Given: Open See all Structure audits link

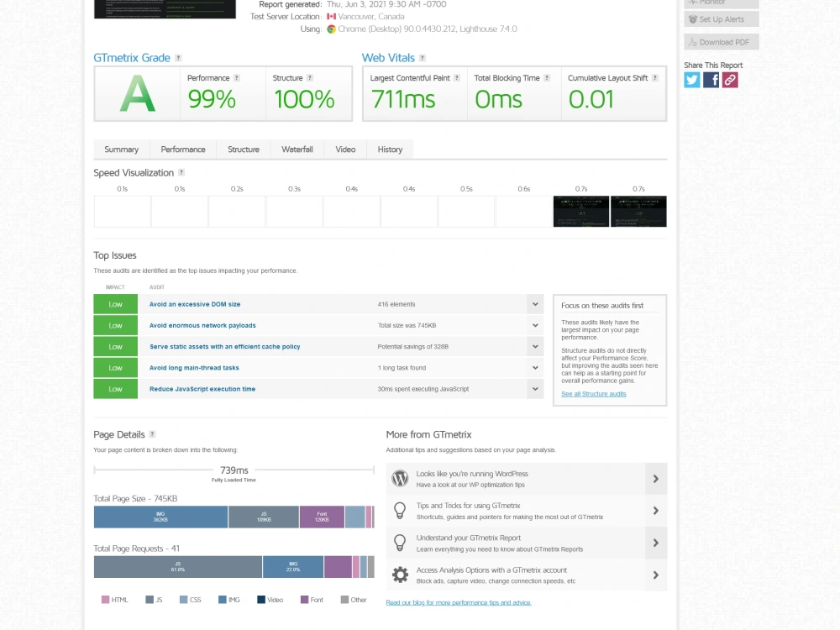Looking at the screenshot, I should click(594, 394).
